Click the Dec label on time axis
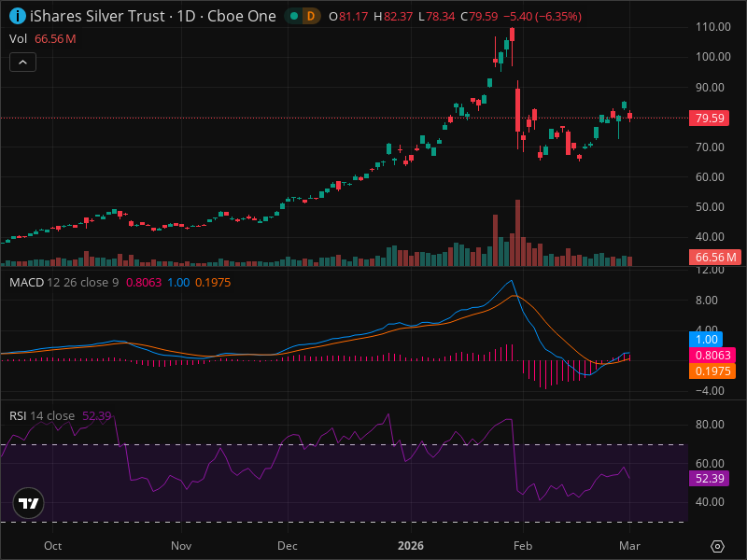747x560 pixels. pos(288,546)
